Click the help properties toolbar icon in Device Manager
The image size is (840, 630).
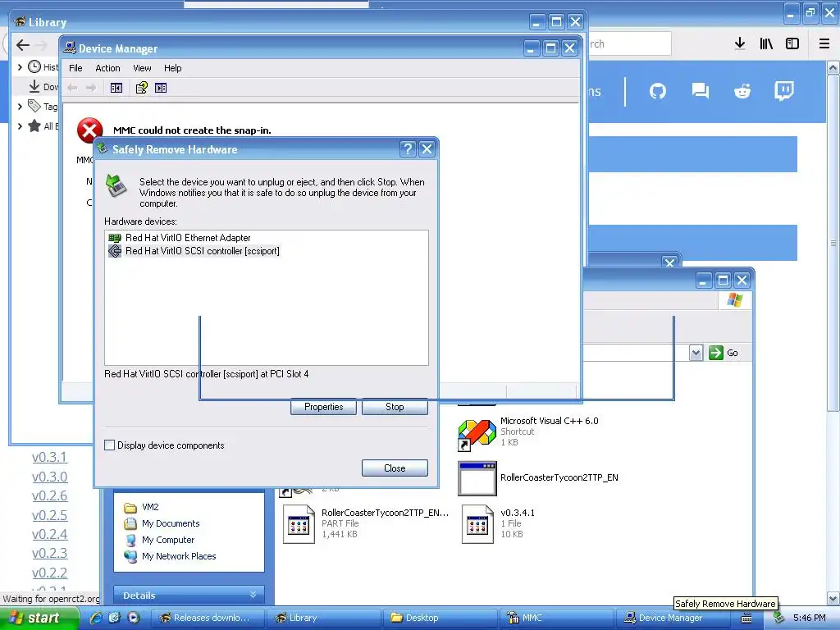point(141,88)
